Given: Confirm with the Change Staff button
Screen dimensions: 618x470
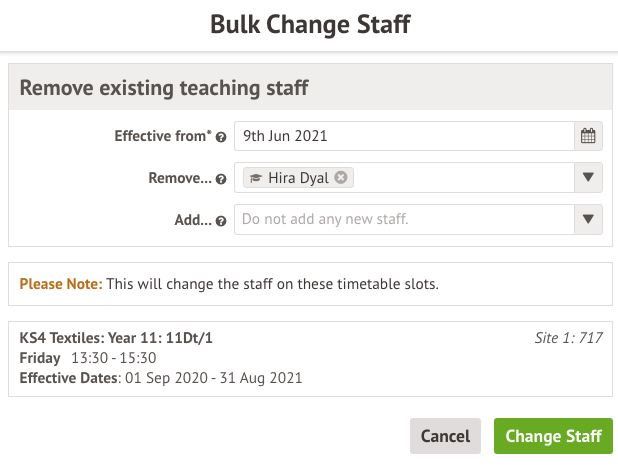Looking at the screenshot, I should pos(553,436).
